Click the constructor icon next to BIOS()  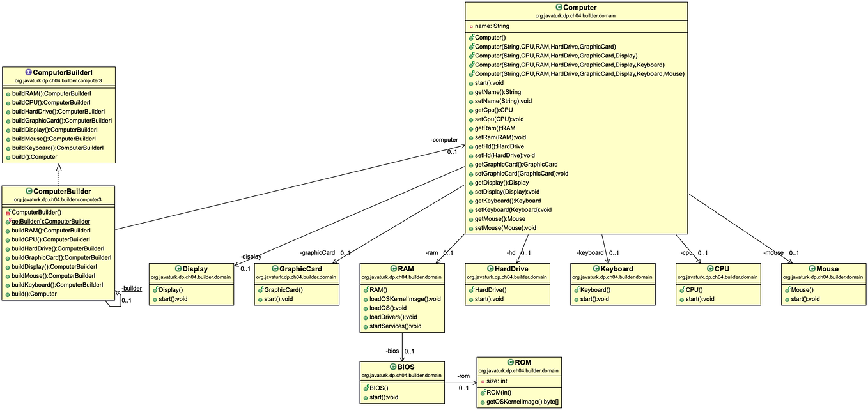point(366,388)
